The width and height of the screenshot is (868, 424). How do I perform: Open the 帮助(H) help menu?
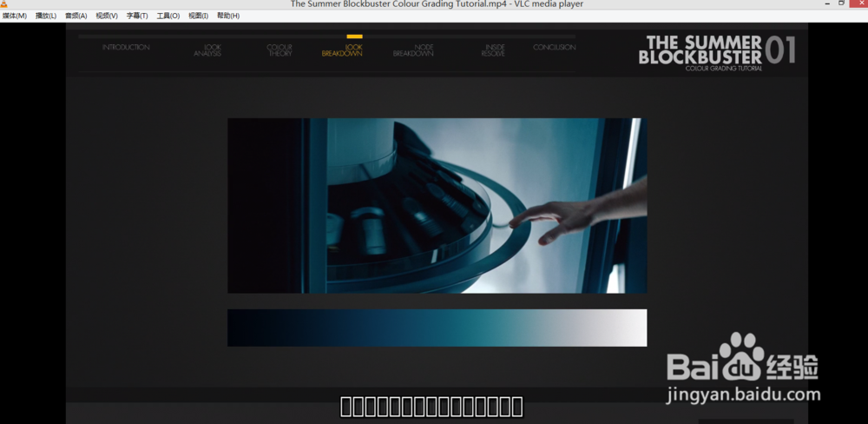pos(228,16)
